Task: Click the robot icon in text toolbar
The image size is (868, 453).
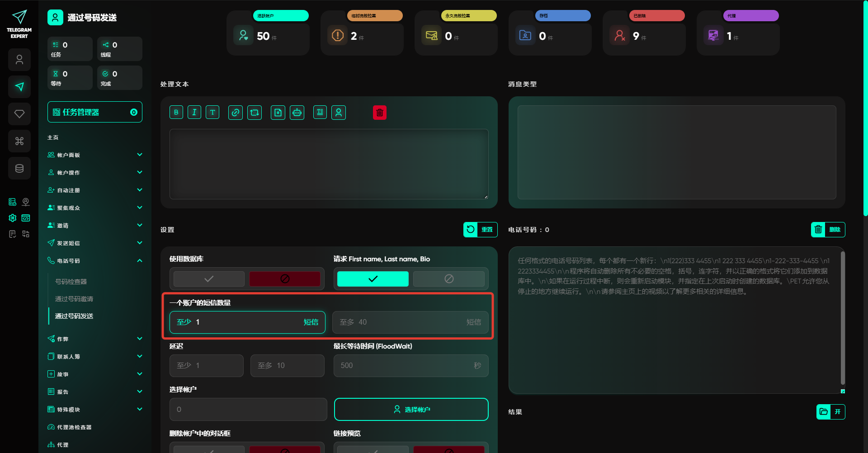Action: (297, 113)
